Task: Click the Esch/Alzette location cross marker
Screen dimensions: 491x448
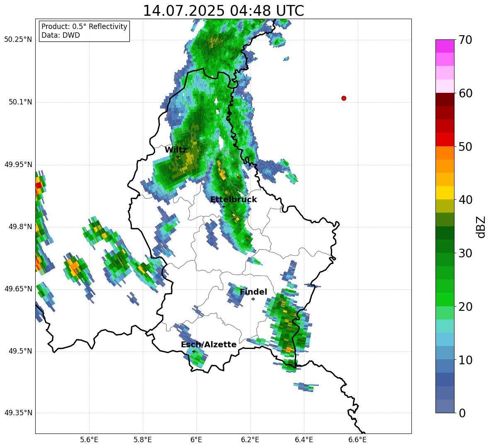Action: (x=194, y=351)
